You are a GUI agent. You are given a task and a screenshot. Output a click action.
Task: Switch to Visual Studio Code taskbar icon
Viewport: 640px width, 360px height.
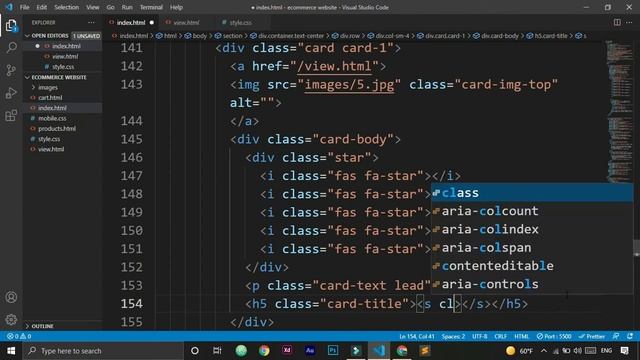(379, 351)
